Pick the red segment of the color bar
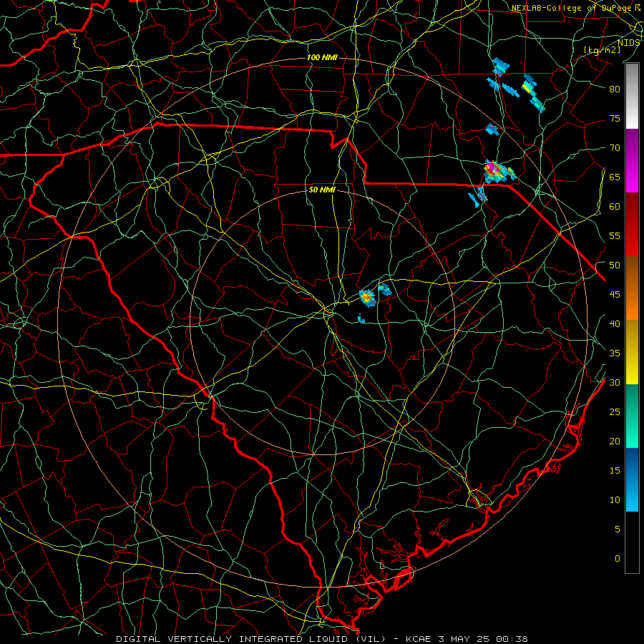Screen dimensions: 644x644 (x=632, y=225)
